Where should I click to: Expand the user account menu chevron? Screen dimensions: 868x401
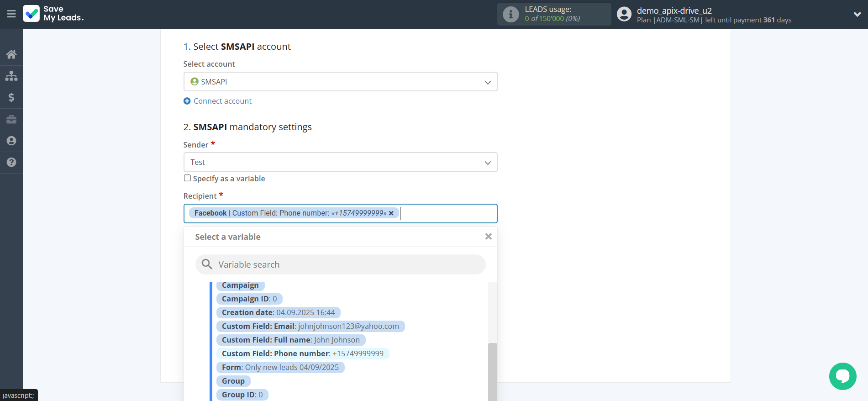pos(857,14)
